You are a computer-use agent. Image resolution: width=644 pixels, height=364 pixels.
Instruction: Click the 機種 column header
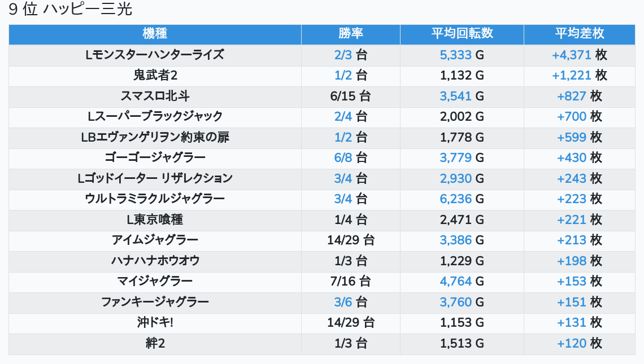coord(155,33)
